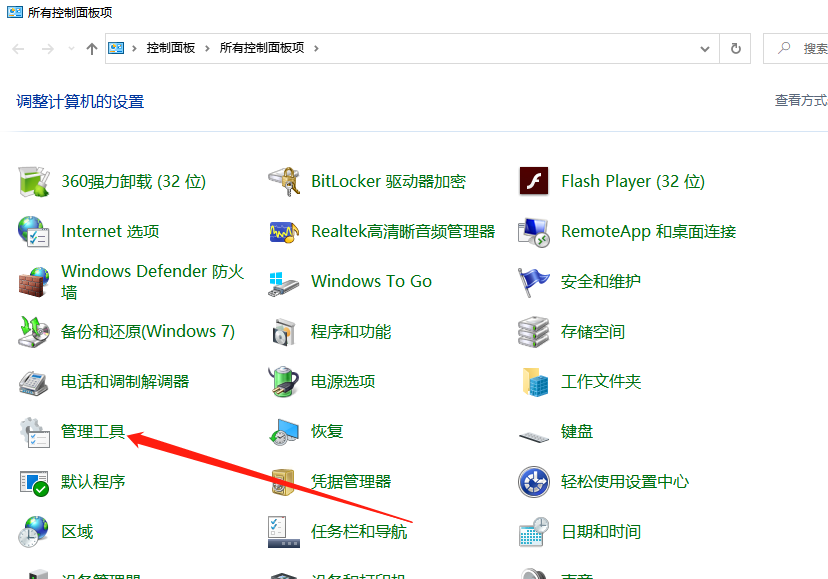Click the 安全和维护 link

point(600,282)
